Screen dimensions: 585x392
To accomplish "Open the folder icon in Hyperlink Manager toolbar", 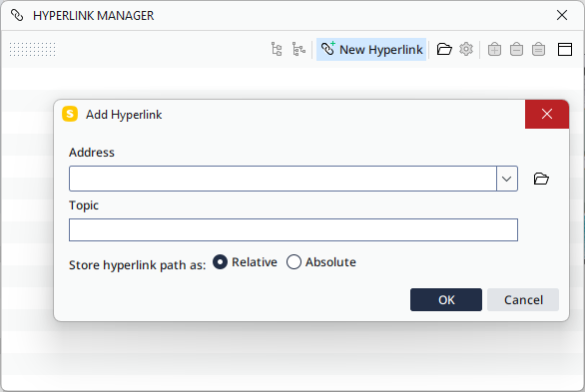I will 444,49.
